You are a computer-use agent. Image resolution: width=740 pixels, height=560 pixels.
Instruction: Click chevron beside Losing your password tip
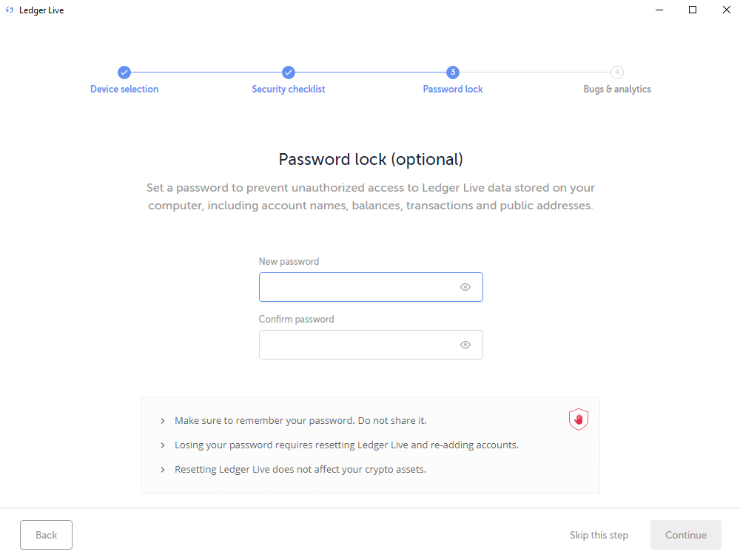pos(163,445)
